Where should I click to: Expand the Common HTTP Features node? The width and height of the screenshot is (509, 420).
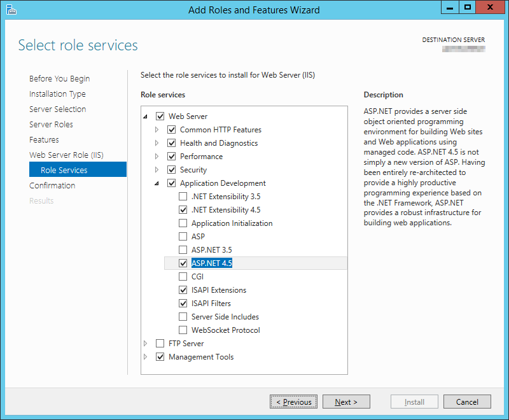coord(157,130)
